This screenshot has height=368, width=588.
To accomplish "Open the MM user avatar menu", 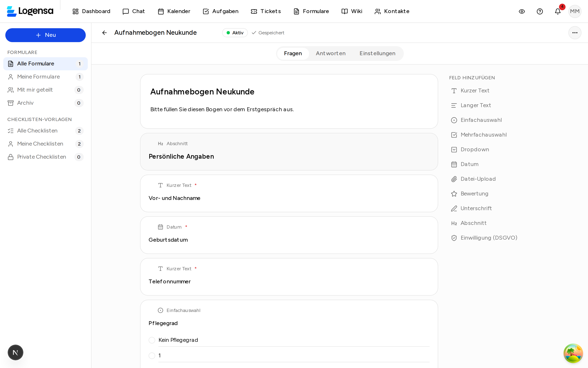I will click(575, 11).
